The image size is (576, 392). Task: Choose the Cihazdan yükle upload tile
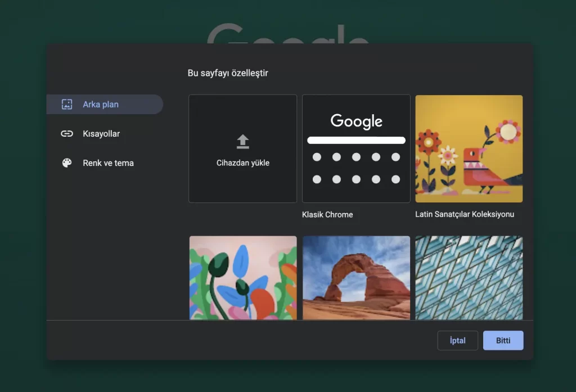(x=243, y=148)
